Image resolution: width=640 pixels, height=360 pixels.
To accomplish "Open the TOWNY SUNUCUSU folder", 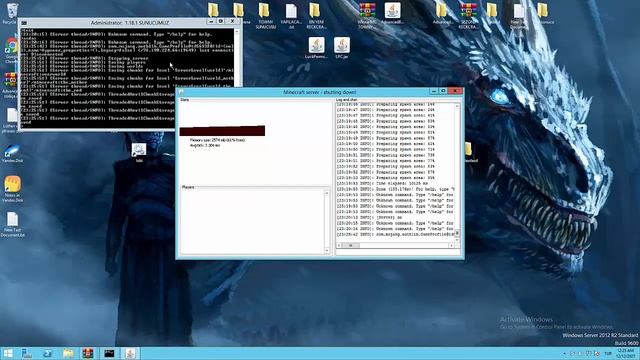I will point(265,16).
